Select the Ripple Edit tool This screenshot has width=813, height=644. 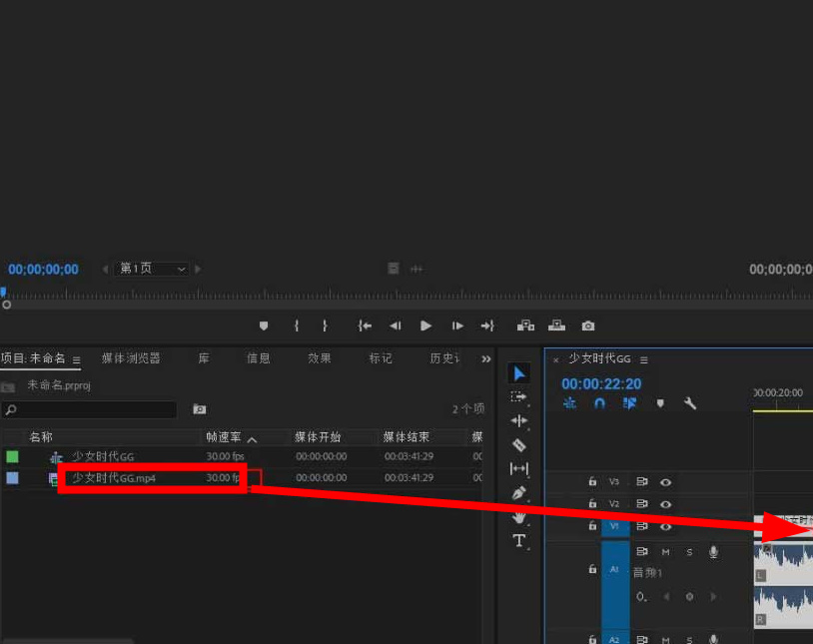518,421
